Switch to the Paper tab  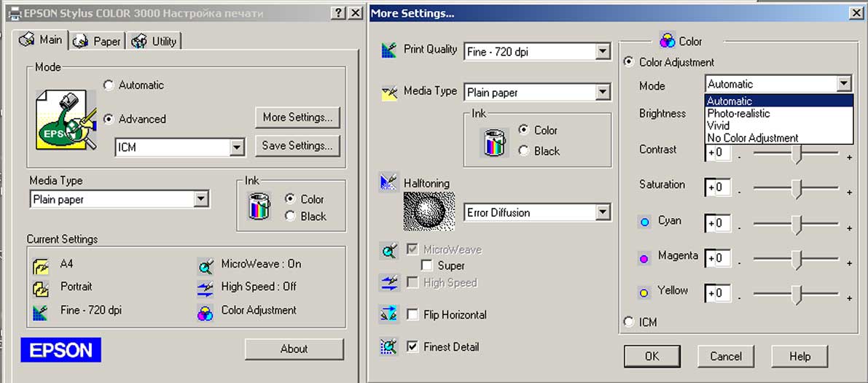pos(98,41)
